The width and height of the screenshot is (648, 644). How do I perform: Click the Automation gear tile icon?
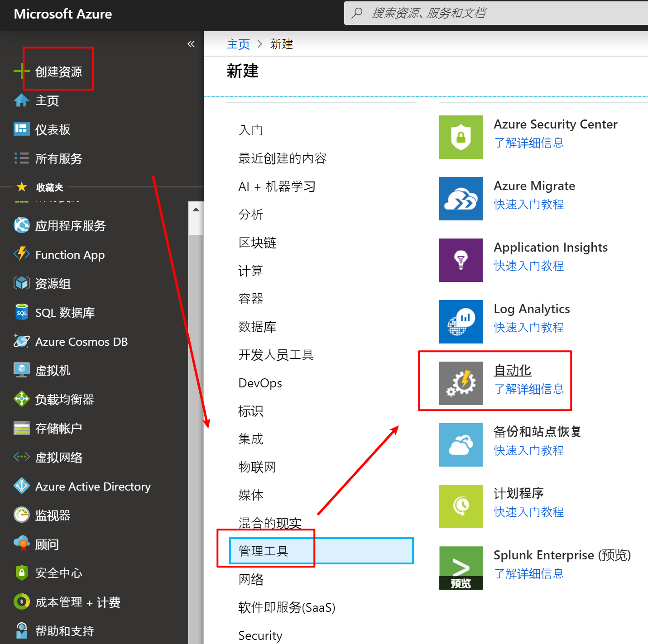(461, 383)
